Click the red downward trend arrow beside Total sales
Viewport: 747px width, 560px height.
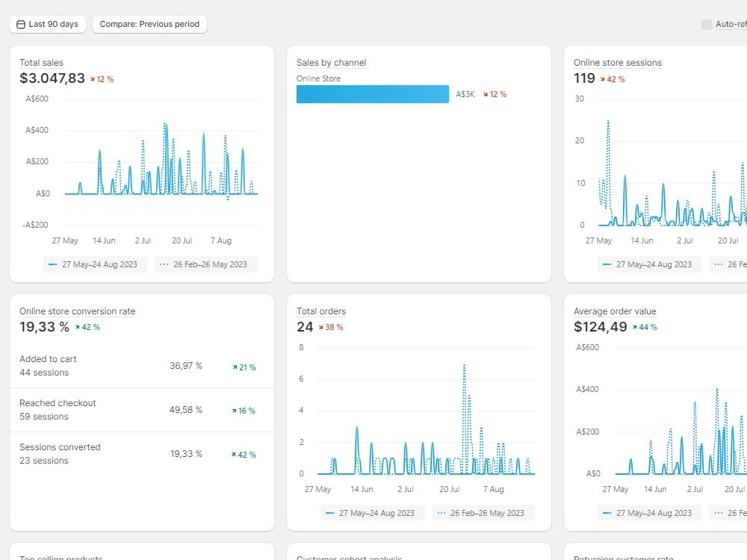(x=92, y=78)
